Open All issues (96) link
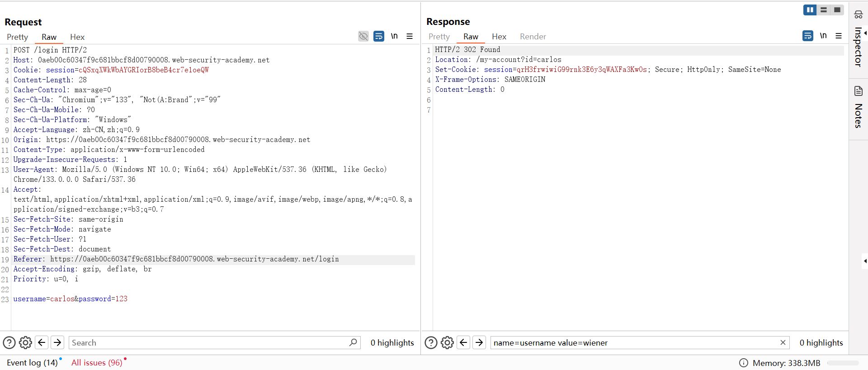The width and height of the screenshot is (868, 370). (97, 363)
